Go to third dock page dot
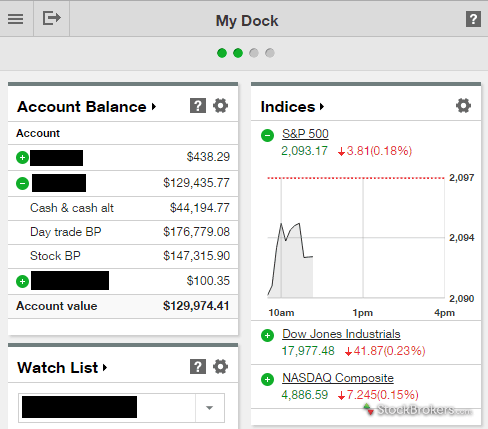The image size is (488, 429). tap(254, 53)
